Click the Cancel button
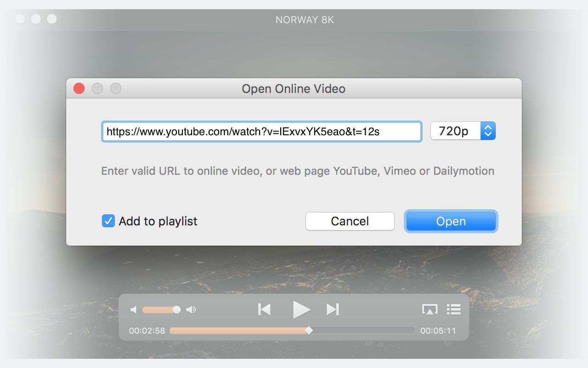588x368 pixels. [350, 221]
